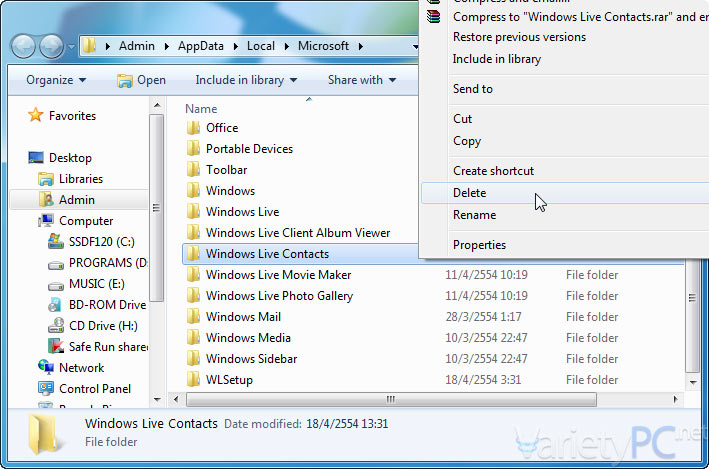Screen dimensions: 709x469
Task: Expand the arrow between Admin and AppData
Action: click(167, 46)
